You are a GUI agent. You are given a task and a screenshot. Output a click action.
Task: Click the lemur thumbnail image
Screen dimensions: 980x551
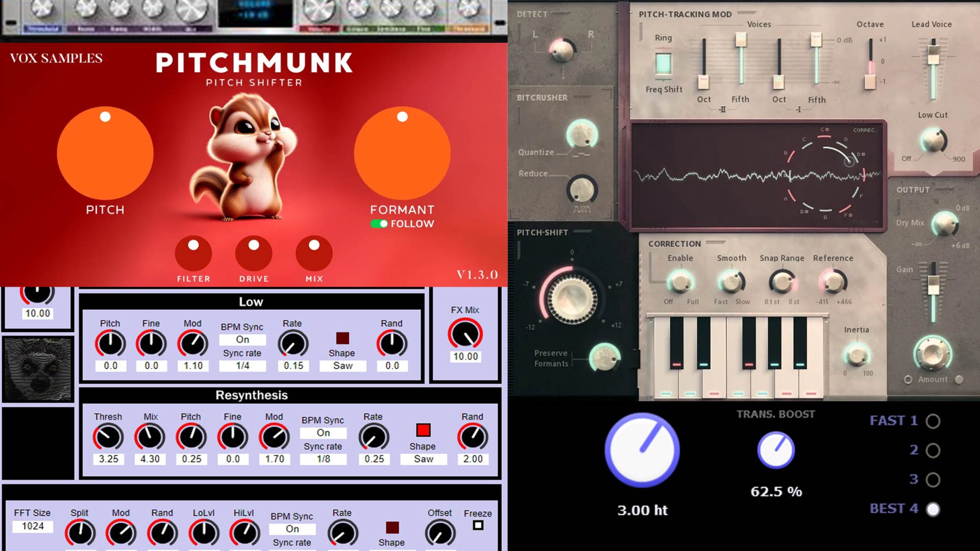point(38,369)
